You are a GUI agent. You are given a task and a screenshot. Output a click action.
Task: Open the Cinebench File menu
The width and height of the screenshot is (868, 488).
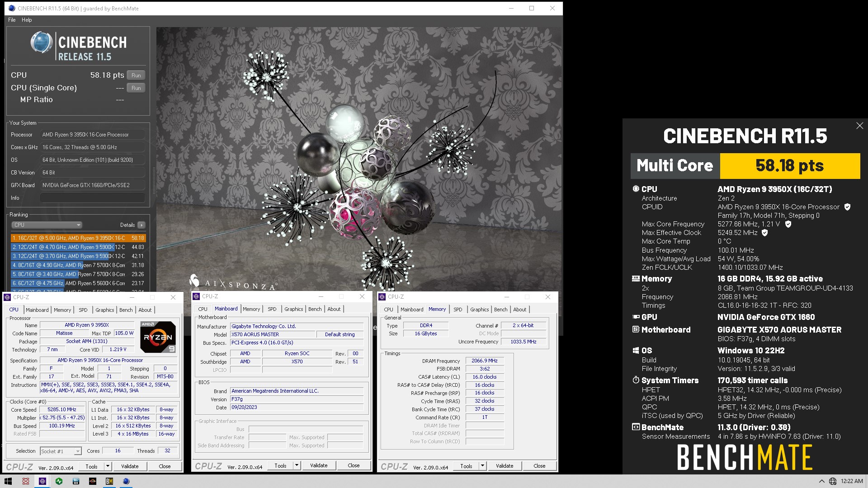click(12, 20)
